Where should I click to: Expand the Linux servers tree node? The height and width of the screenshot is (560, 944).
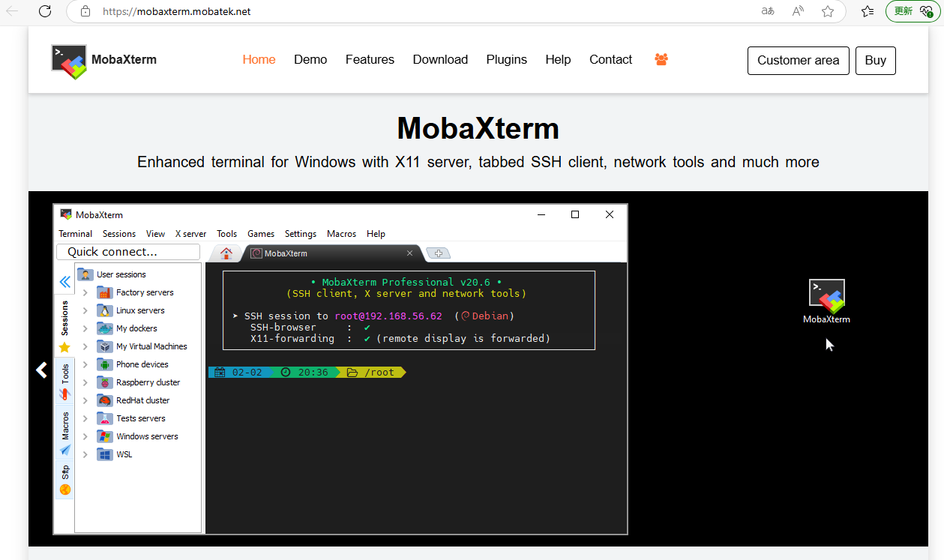pyautogui.click(x=85, y=310)
